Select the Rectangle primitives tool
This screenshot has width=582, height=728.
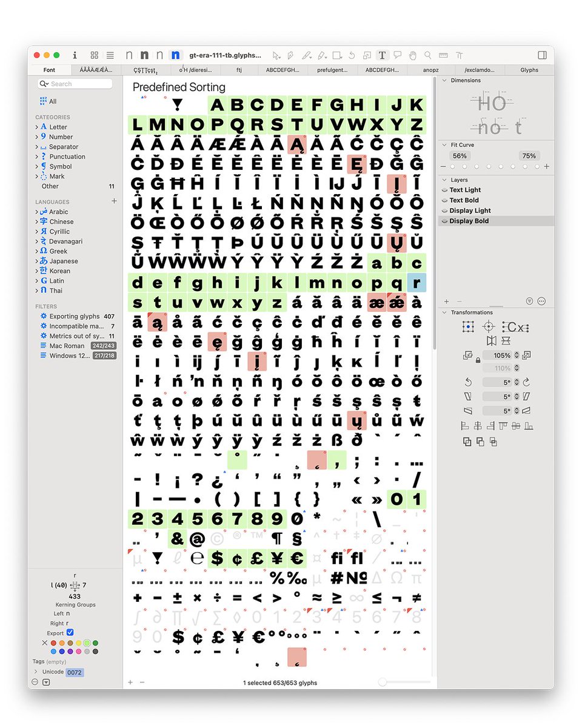(x=337, y=55)
